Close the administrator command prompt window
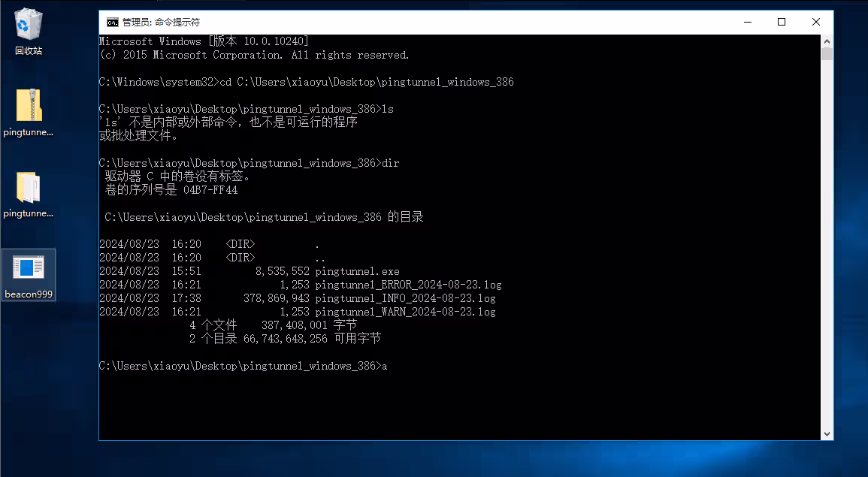Screen dimensions: 868x477 pyautogui.click(x=815, y=22)
